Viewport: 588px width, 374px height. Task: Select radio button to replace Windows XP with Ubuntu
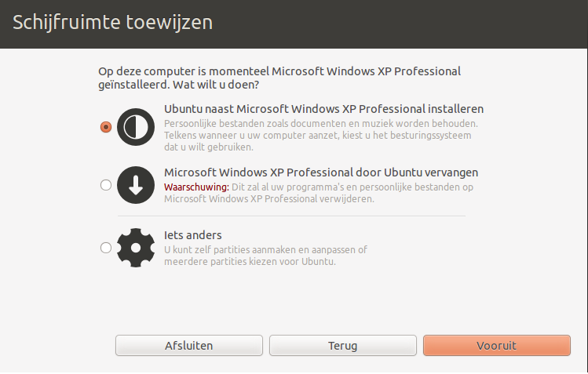pyautogui.click(x=106, y=185)
